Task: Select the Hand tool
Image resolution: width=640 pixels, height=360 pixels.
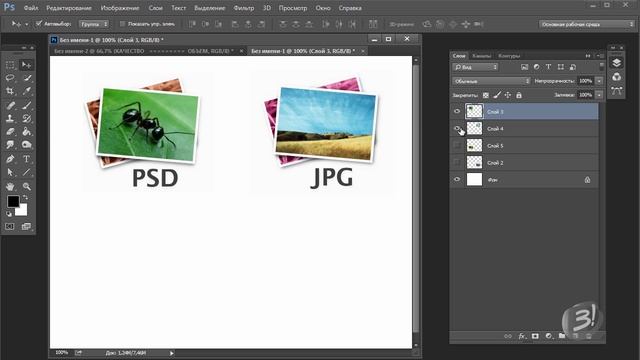Action: [10, 187]
